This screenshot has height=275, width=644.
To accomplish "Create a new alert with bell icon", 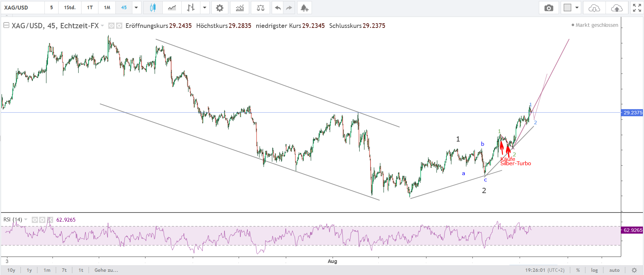I will pyautogui.click(x=304, y=8).
